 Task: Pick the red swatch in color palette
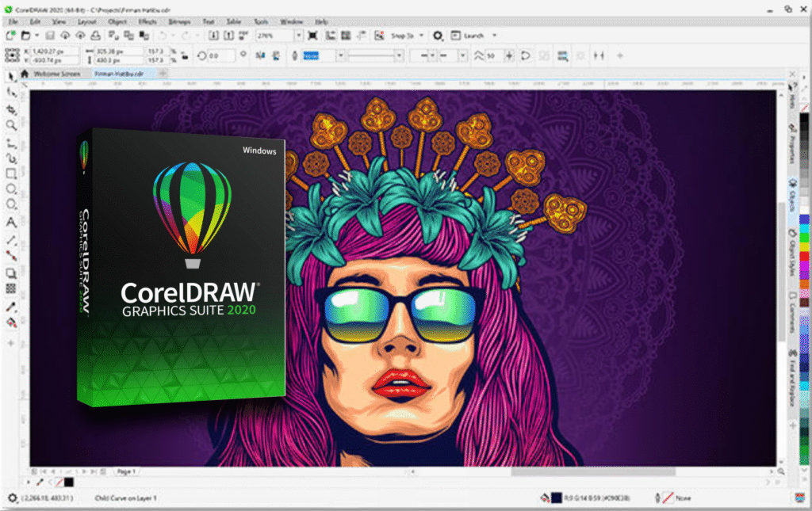[804, 255]
